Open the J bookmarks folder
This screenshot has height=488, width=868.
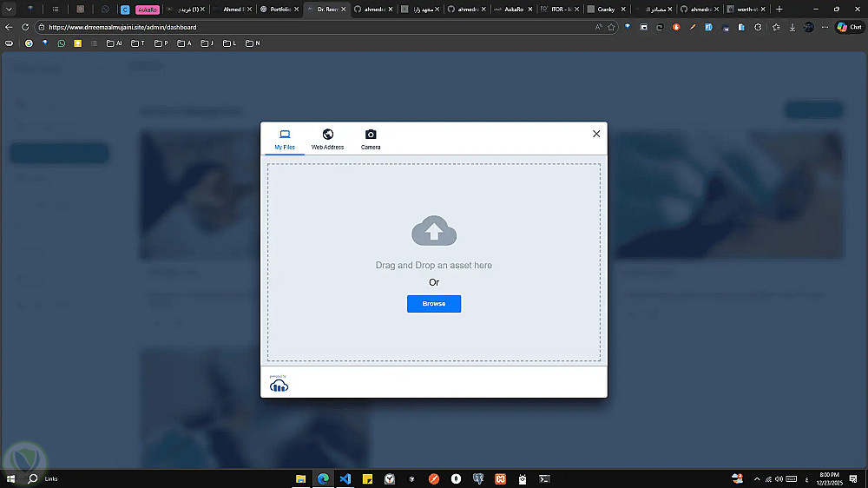pyautogui.click(x=207, y=43)
